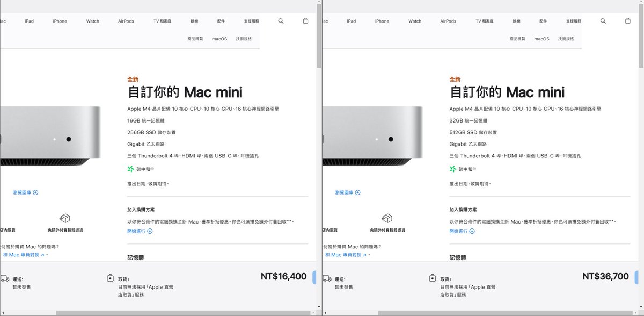The image size is (644, 316).
Task: Open search icon in right window
Action: pyautogui.click(x=603, y=21)
